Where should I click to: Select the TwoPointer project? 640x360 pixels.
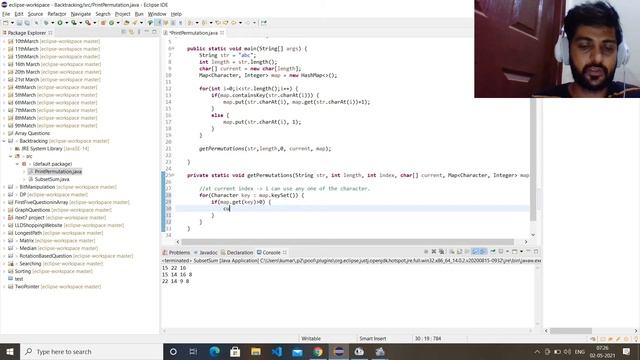coord(27,287)
